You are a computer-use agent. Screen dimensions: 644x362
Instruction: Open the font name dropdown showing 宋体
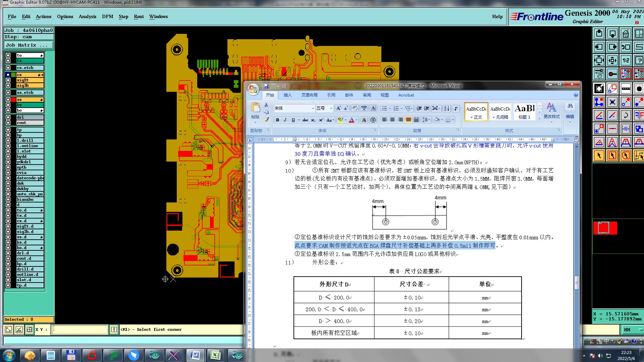click(x=313, y=108)
